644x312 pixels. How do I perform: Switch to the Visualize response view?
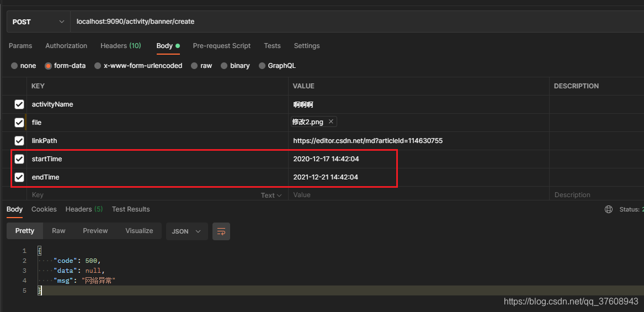[139, 231]
